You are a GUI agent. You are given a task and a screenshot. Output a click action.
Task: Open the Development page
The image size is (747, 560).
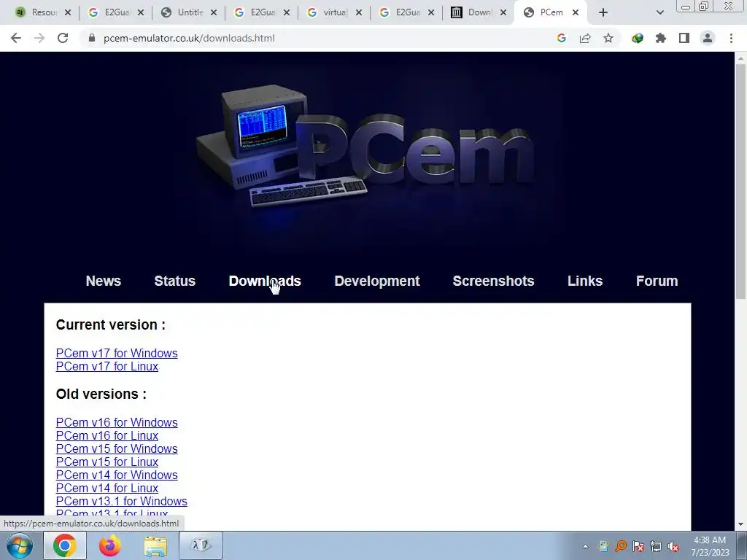pyautogui.click(x=377, y=281)
